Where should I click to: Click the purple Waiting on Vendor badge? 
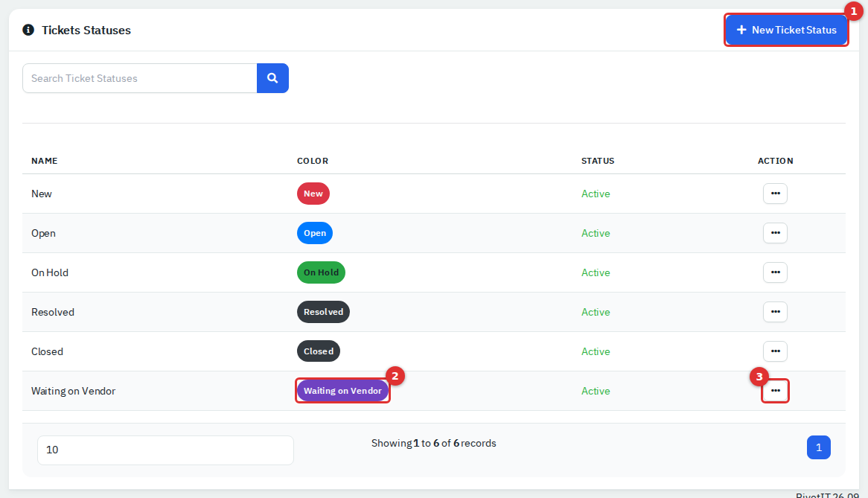click(x=342, y=391)
